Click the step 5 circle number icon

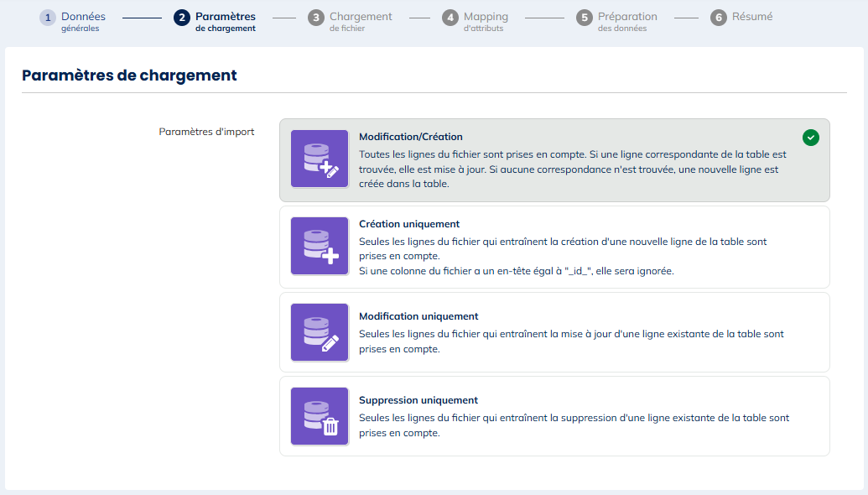[x=585, y=18]
